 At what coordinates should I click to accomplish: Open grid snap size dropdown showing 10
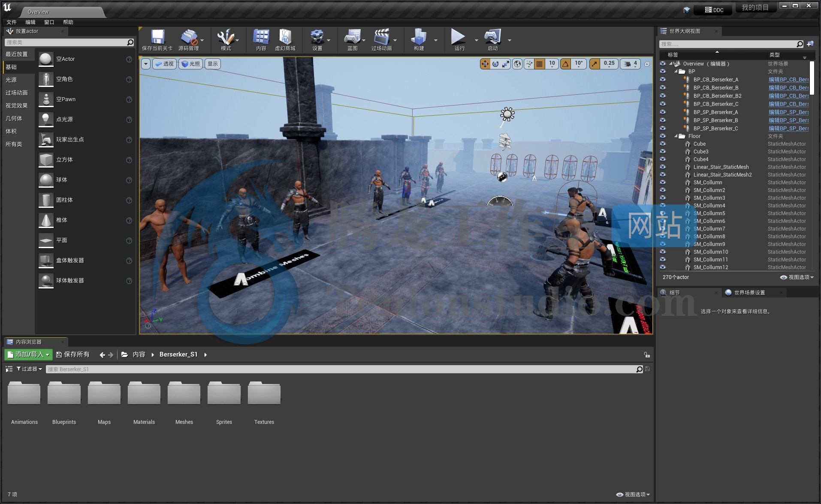(552, 64)
